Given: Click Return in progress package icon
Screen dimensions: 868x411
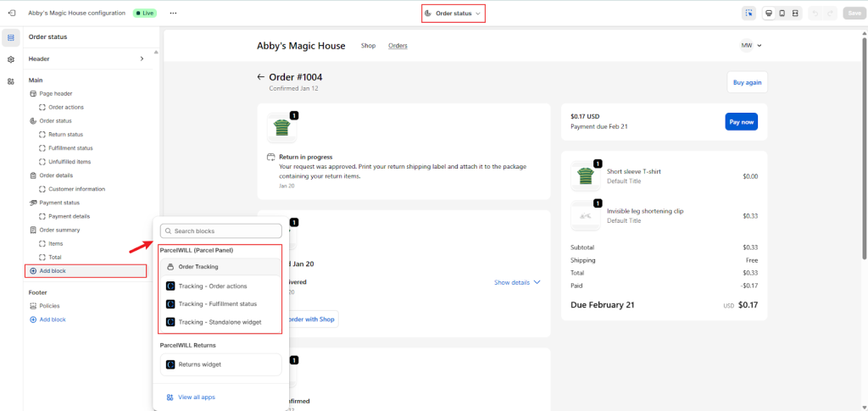Looking at the screenshot, I should click(270, 157).
